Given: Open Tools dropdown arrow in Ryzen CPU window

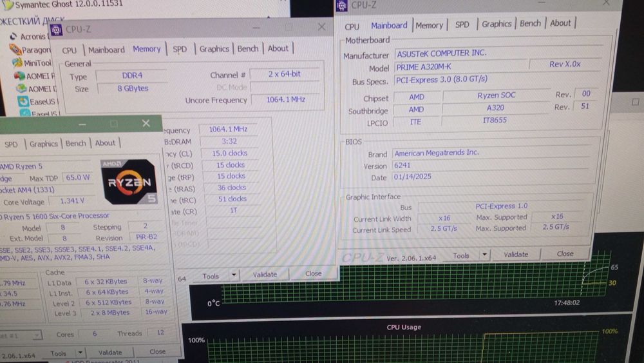Looking at the screenshot, I should click(x=80, y=353).
